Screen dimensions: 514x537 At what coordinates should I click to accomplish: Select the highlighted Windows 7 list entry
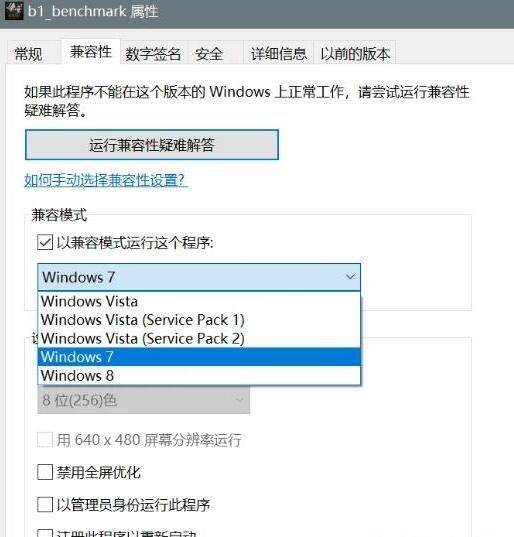(199, 357)
